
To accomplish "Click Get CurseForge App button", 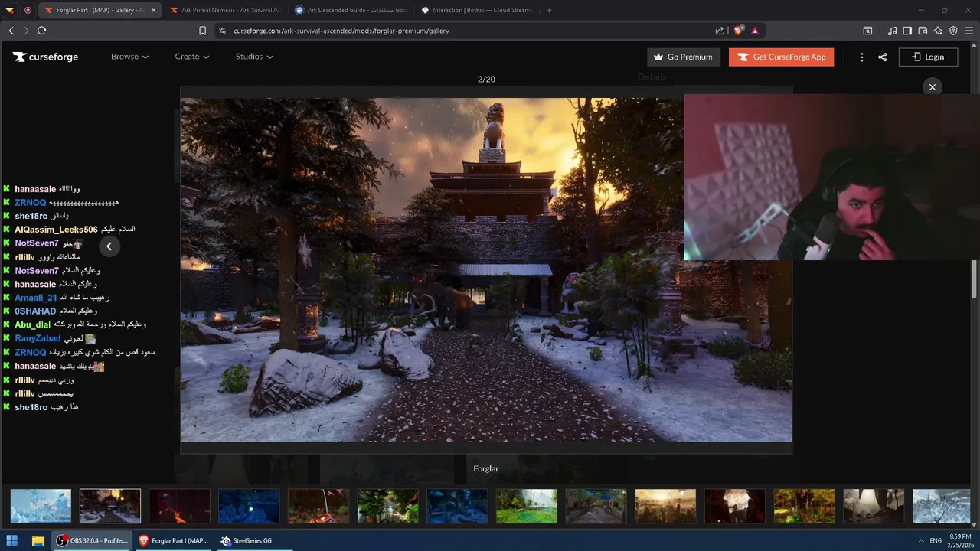I will tap(782, 57).
